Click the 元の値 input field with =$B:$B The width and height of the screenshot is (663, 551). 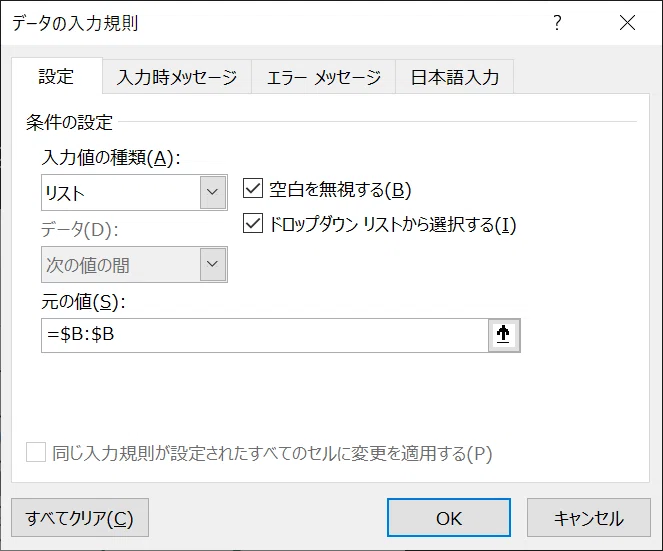[x=265, y=335]
